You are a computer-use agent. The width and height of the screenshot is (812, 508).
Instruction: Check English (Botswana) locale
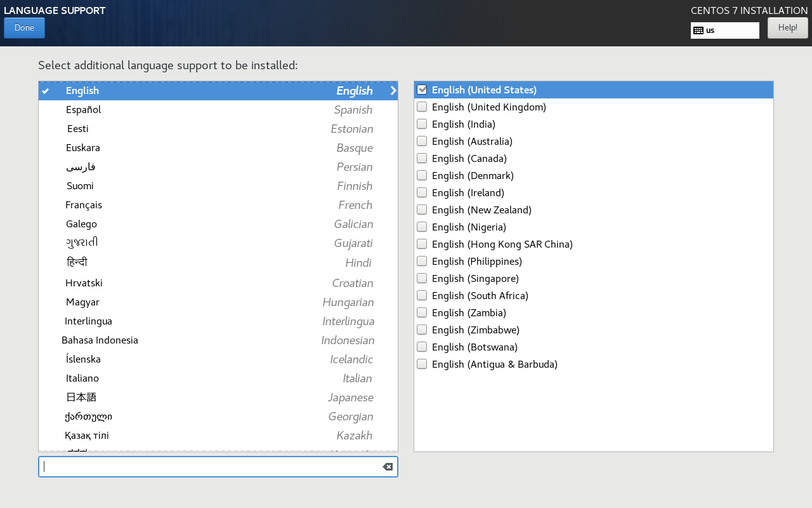tap(422, 347)
